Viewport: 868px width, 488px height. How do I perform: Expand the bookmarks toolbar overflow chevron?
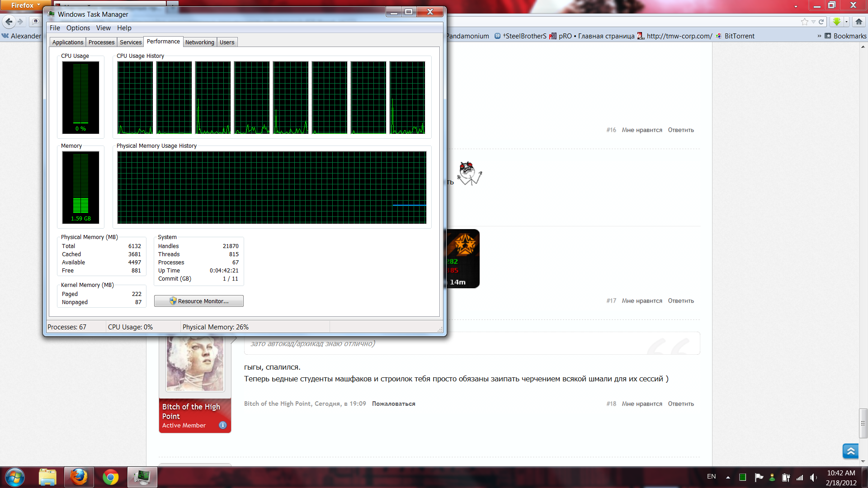click(x=819, y=36)
